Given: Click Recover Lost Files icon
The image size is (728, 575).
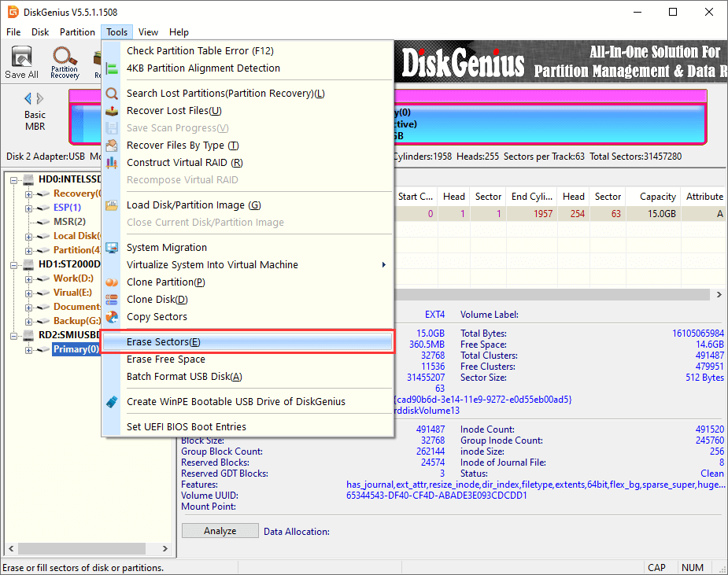Looking at the screenshot, I should [112, 111].
